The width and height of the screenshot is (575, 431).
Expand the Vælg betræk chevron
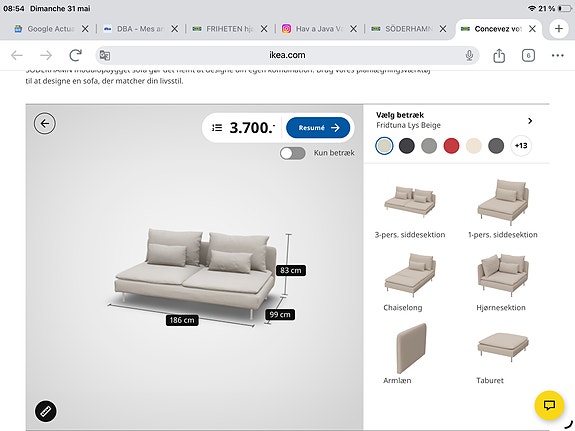tap(530, 121)
